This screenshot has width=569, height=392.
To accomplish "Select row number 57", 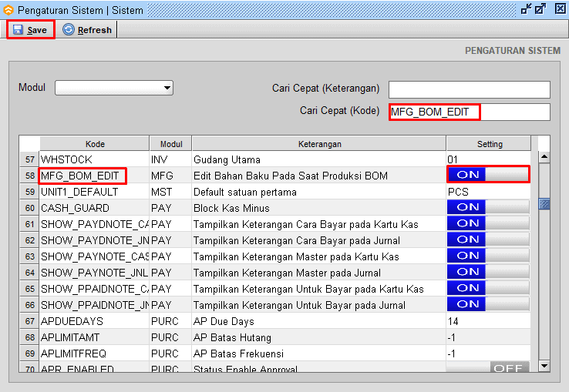I will (30, 159).
